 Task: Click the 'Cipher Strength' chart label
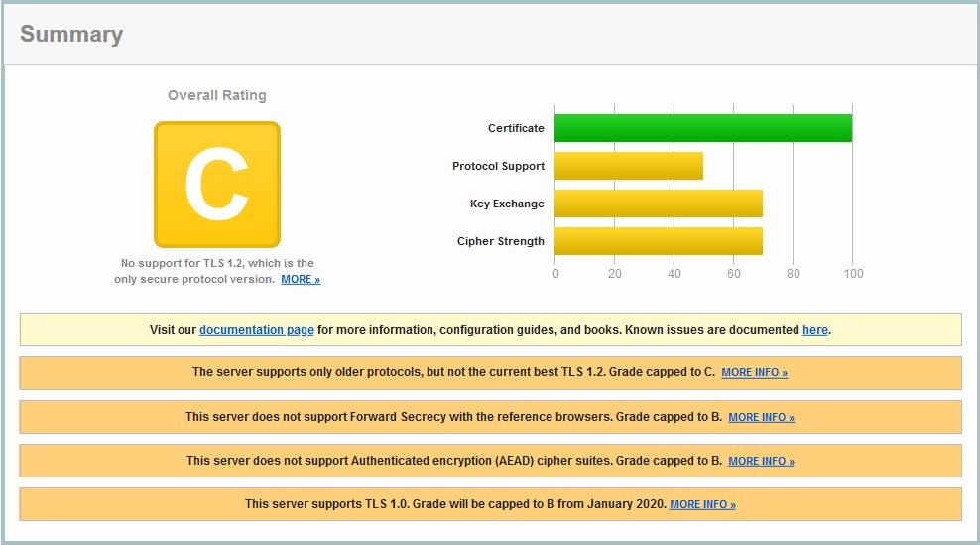(x=500, y=241)
